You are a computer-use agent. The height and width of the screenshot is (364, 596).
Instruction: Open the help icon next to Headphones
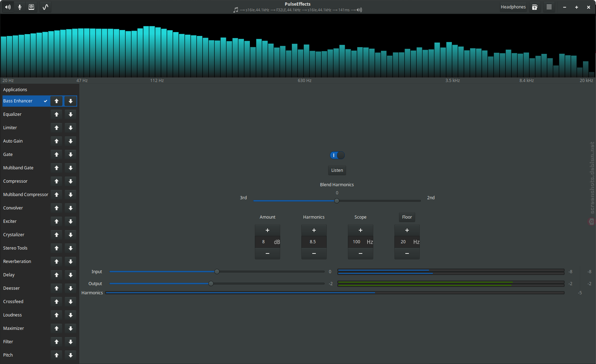point(535,7)
